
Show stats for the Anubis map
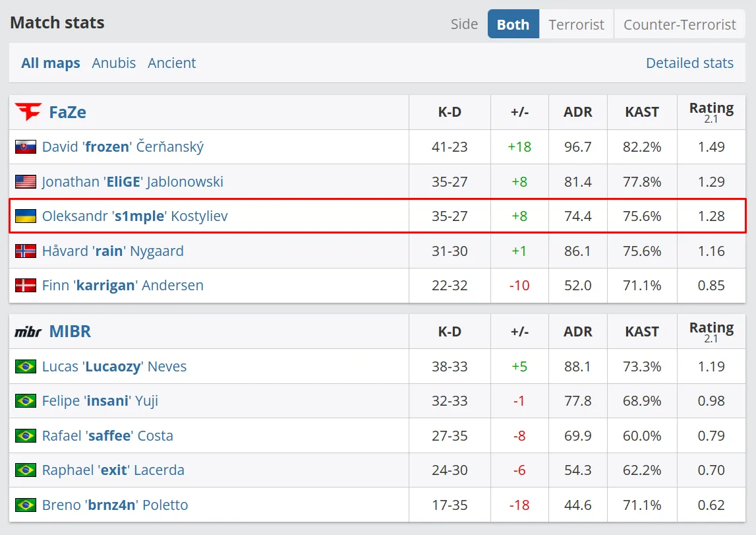(x=114, y=63)
